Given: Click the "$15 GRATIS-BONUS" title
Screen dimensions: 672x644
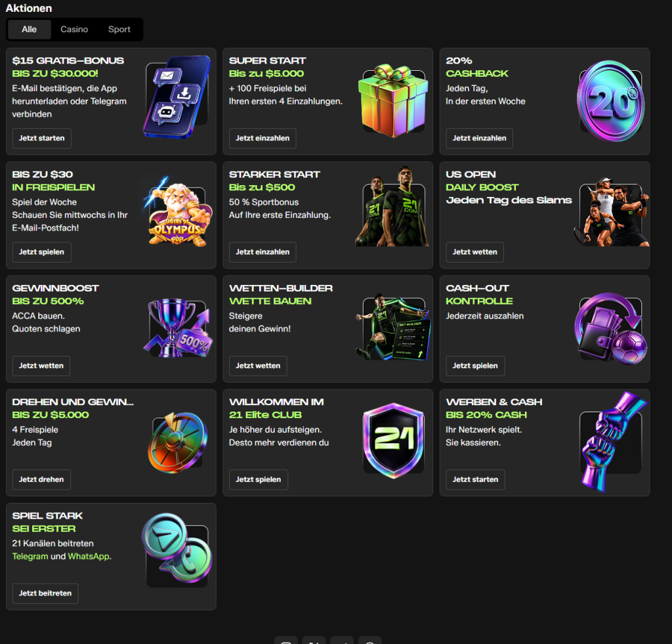Looking at the screenshot, I should tap(68, 61).
